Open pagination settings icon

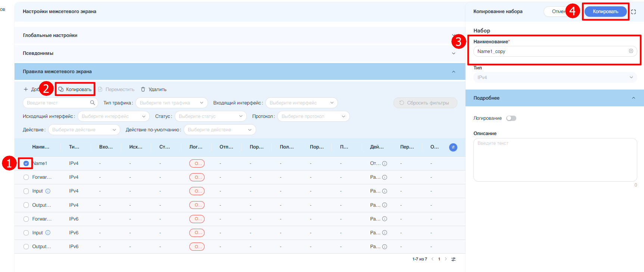tap(454, 259)
